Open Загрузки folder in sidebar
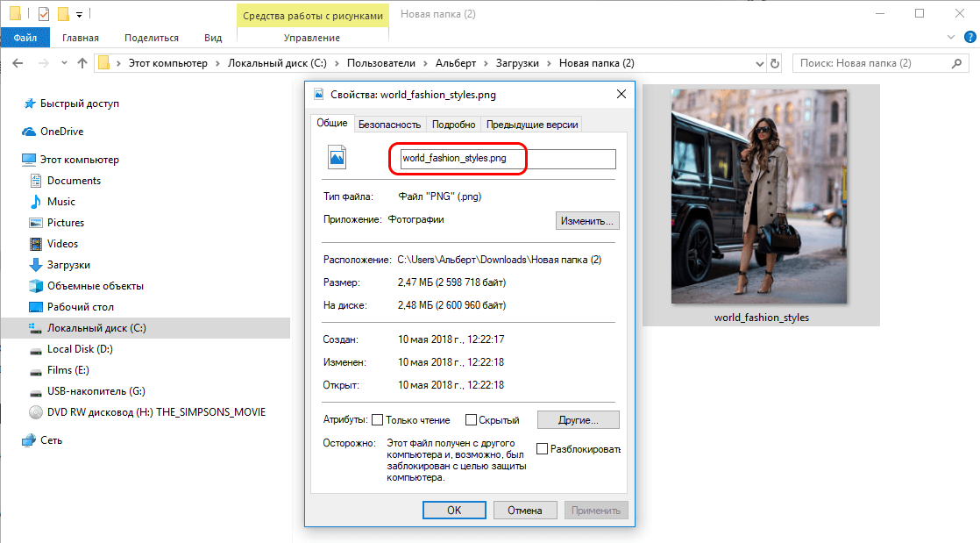 click(x=68, y=265)
